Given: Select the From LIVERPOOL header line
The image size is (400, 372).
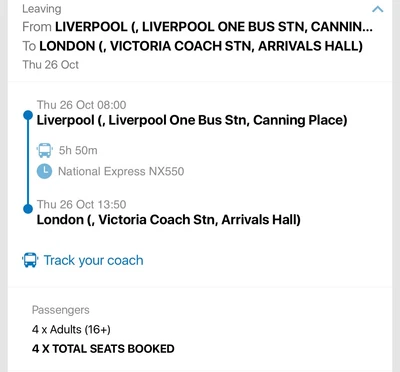Looking at the screenshot, I should (x=197, y=27).
